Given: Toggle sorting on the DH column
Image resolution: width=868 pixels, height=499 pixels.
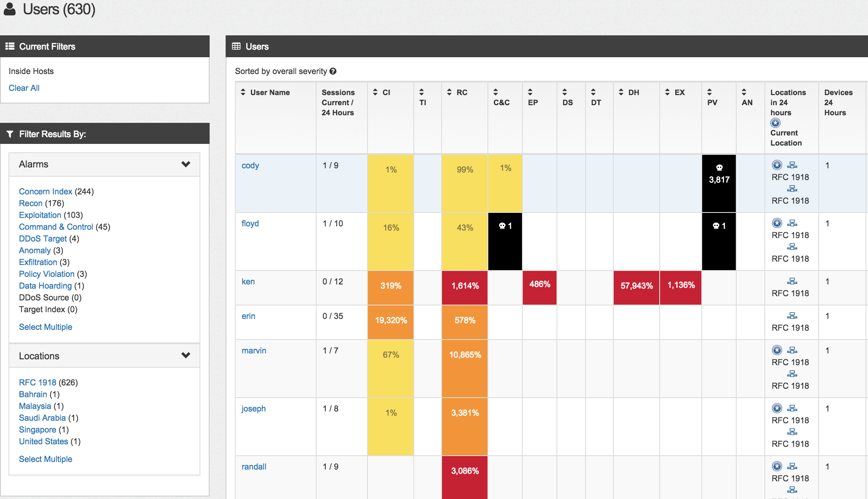Looking at the screenshot, I should click(621, 92).
